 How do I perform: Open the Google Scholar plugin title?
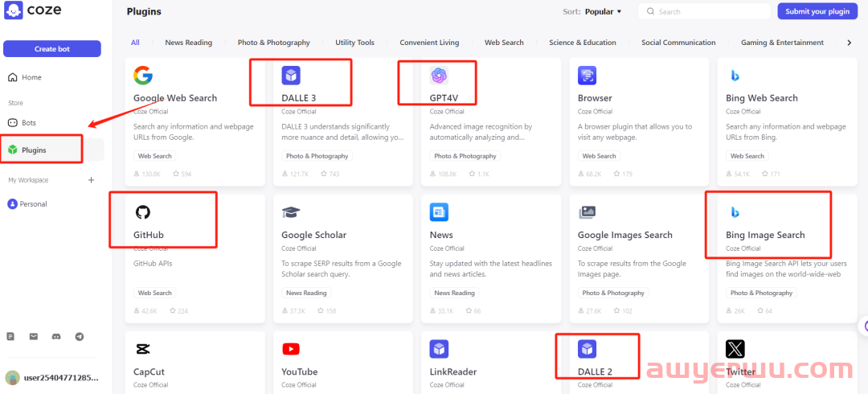pos(314,235)
